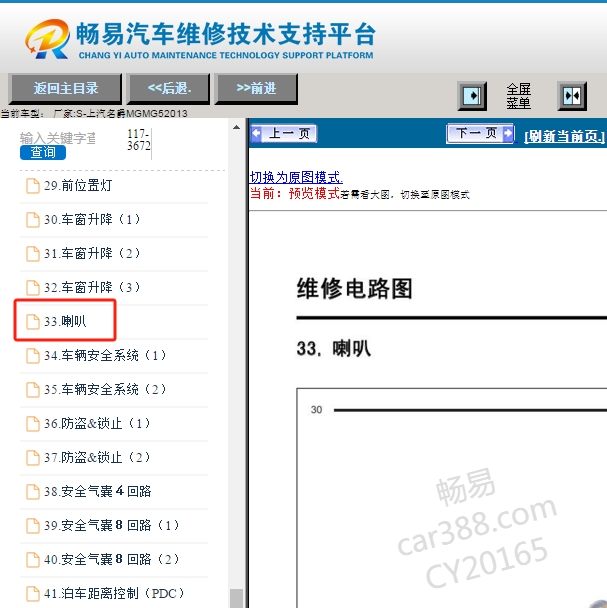Click the 维修电路图 heading

pyautogui.click(x=355, y=288)
